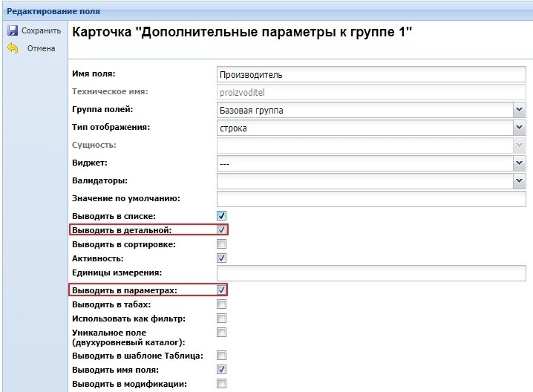Click the Cancel back-arrow icon
This screenshot has height=392, width=533.
(12, 48)
